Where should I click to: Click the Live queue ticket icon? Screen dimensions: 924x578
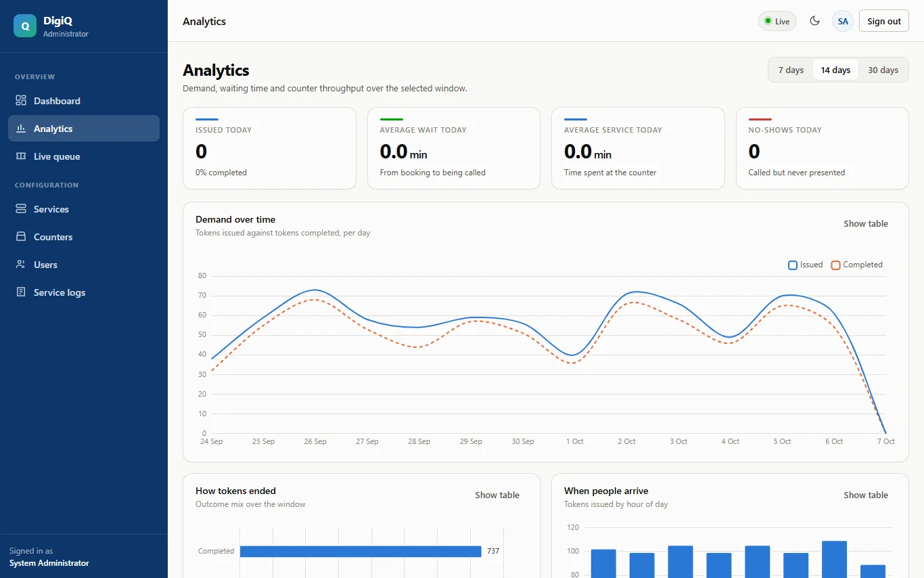point(21,156)
